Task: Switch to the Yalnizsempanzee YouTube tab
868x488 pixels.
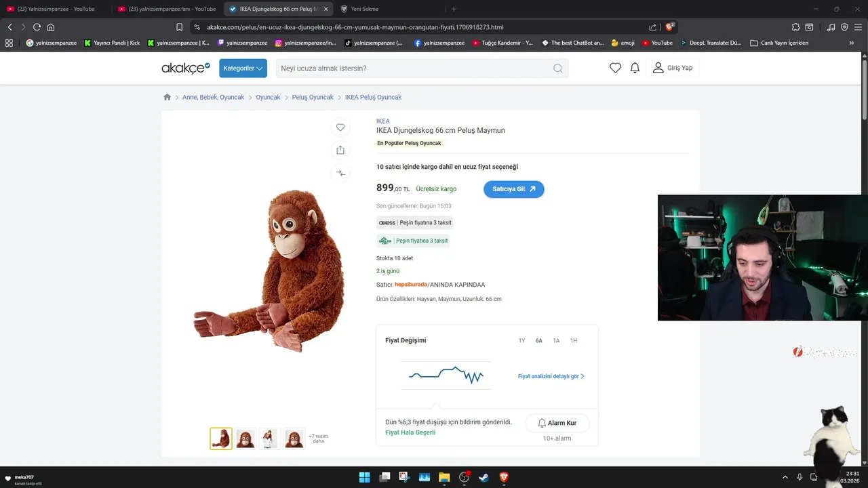Action: click(x=54, y=9)
